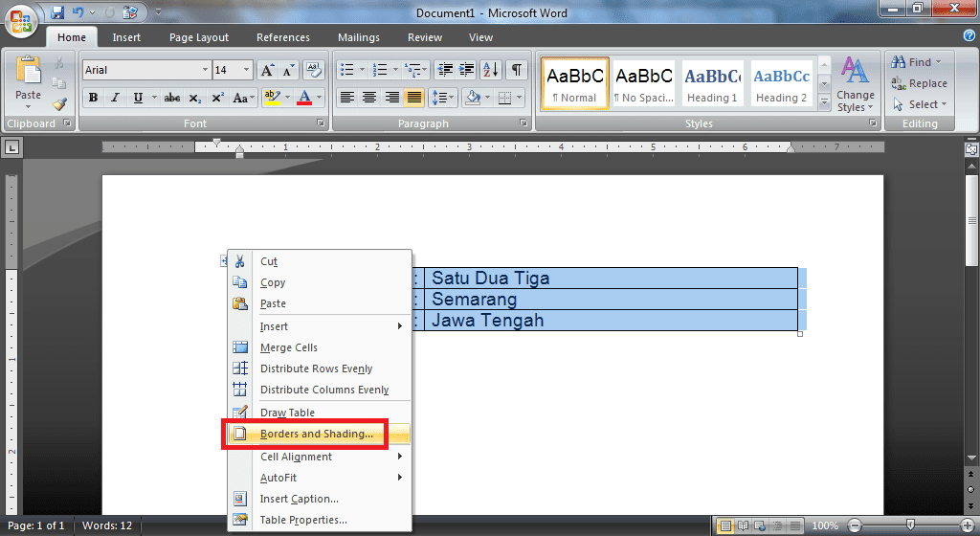This screenshot has height=536, width=980.
Task: Enable Justify text alignment
Action: (414, 98)
